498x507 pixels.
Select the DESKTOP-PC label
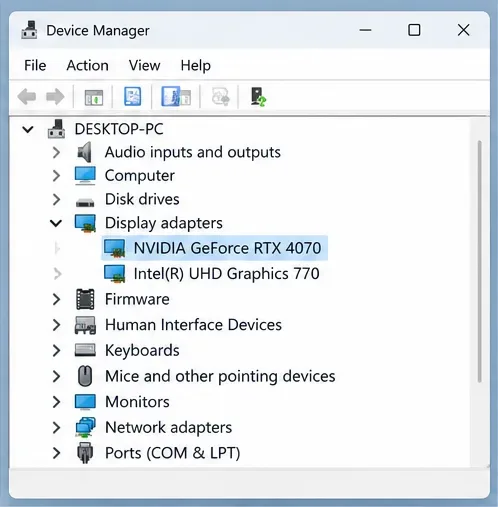coord(119,129)
